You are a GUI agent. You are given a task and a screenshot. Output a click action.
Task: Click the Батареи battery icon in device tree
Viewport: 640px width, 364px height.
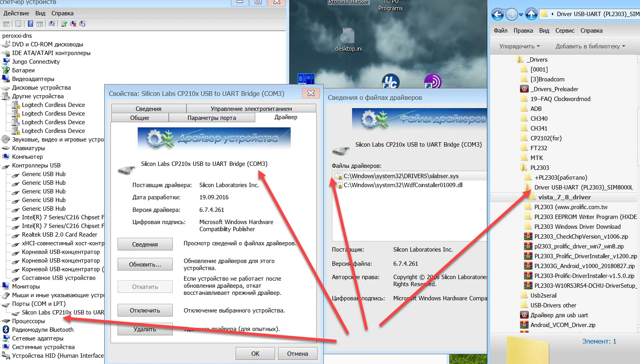[x=6, y=70]
